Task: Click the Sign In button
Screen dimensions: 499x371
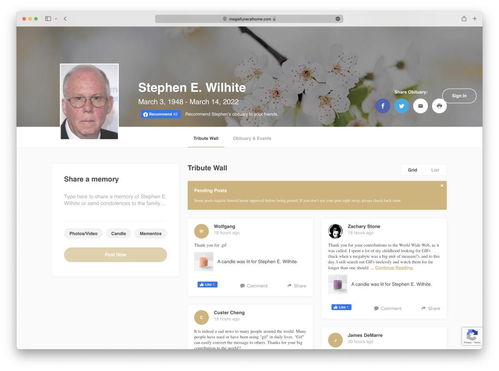Action: pos(459,96)
